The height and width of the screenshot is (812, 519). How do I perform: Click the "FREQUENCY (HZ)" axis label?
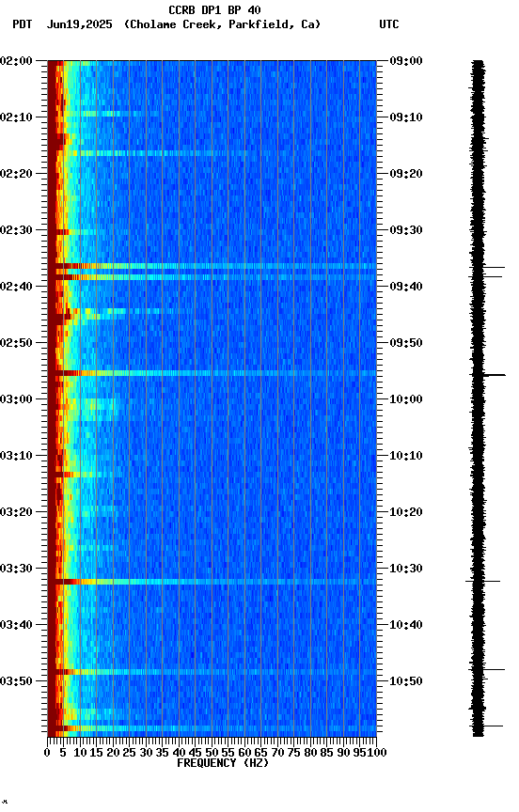(x=223, y=763)
